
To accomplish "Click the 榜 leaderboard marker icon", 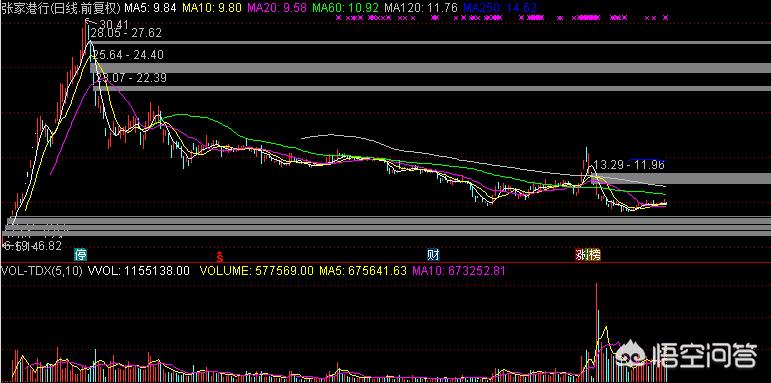I will 594,255.
